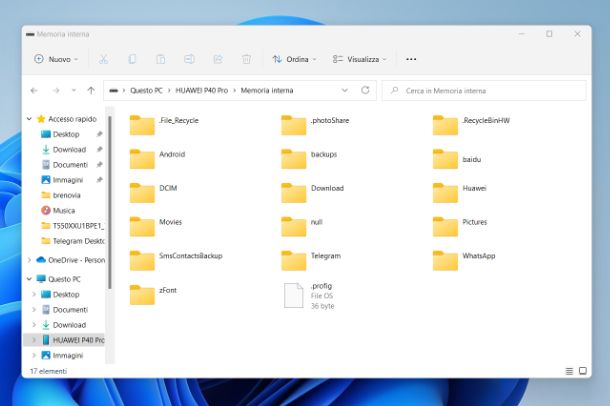
Task: Go back with the left arrow
Action: point(34,91)
